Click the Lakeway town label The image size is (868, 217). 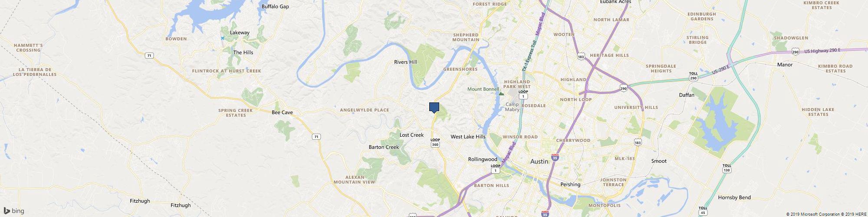click(240, 33)
